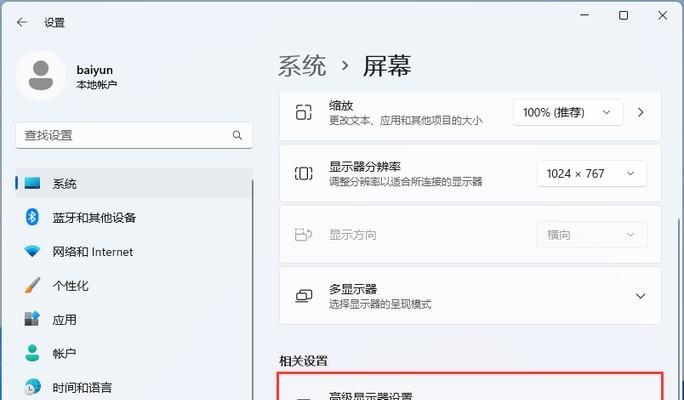
Task: Expand the 多显示器 section
Action: click(x=640, y=296)
